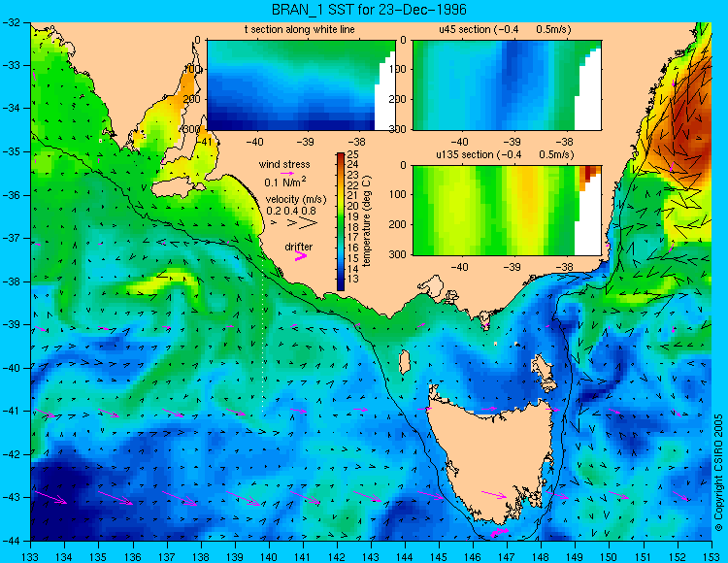Click the "25" value on the color bar
The width and height of the screenshot is (728, 563).
click(352, 154)
